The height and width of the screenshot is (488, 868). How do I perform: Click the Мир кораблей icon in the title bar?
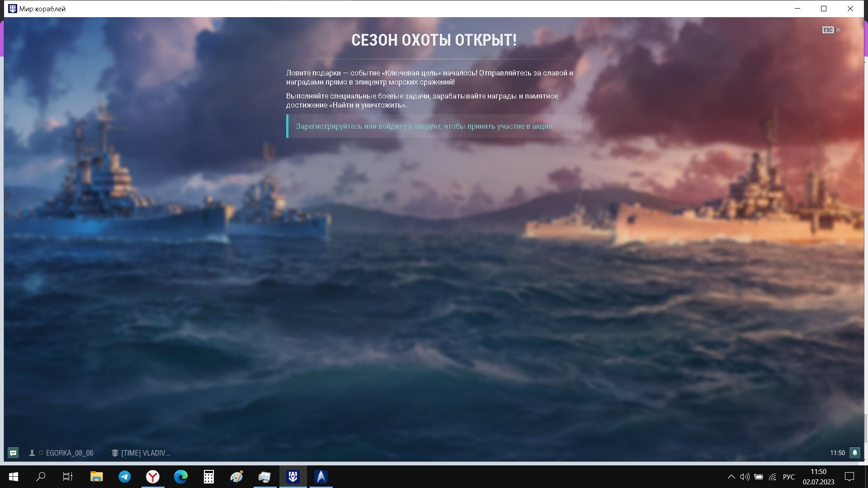pos(13,9)
